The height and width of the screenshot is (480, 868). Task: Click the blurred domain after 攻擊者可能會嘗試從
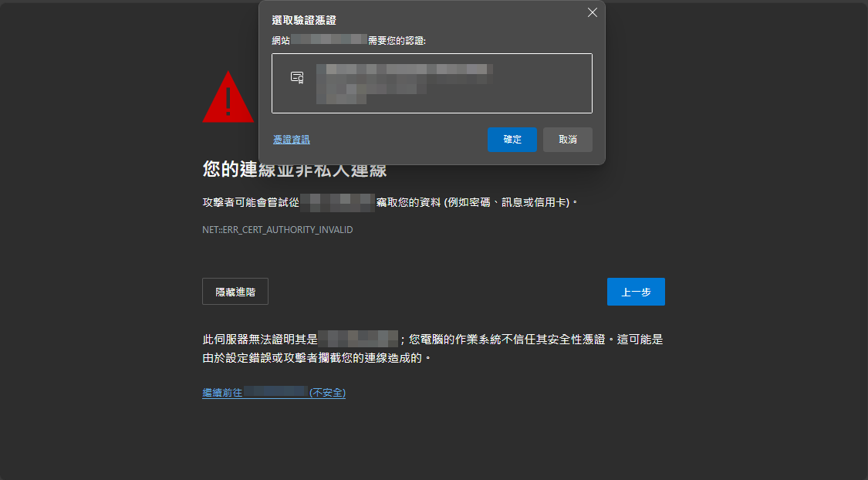point(338,203)
